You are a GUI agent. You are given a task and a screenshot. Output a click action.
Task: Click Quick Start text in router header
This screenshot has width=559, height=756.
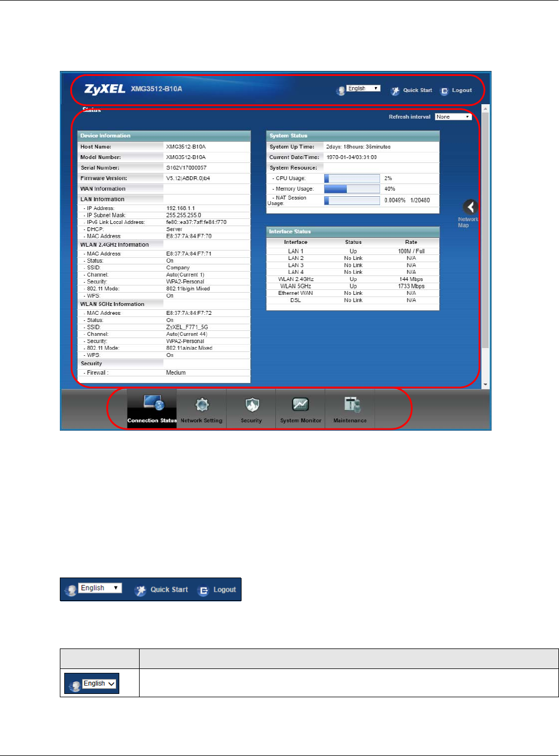pos(418,90)
